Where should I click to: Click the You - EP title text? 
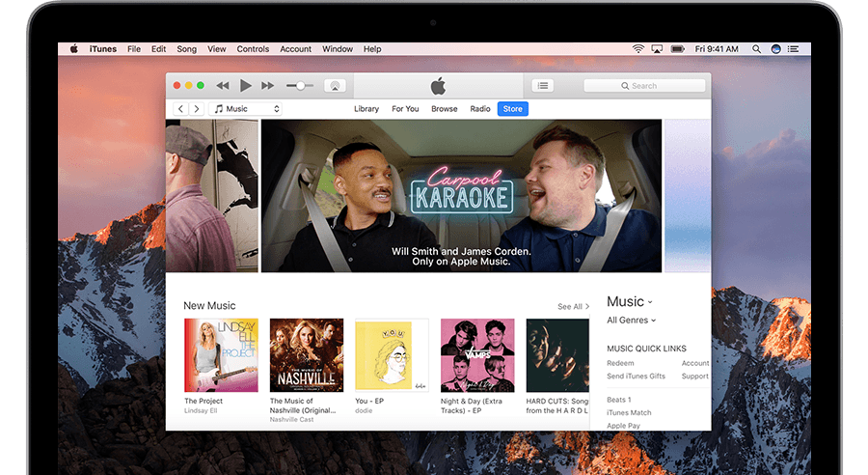tap(369, 401)
